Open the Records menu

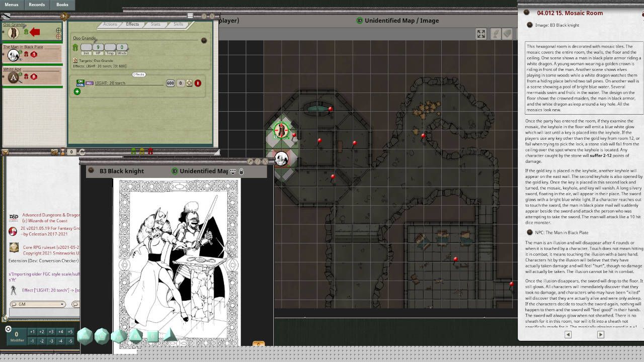37,5
